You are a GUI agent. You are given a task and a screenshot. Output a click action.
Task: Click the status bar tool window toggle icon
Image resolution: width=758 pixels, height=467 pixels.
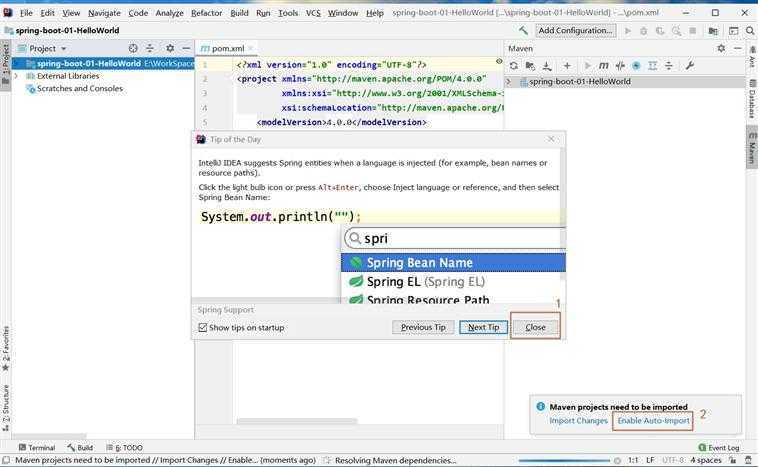[x=6, y=460]
